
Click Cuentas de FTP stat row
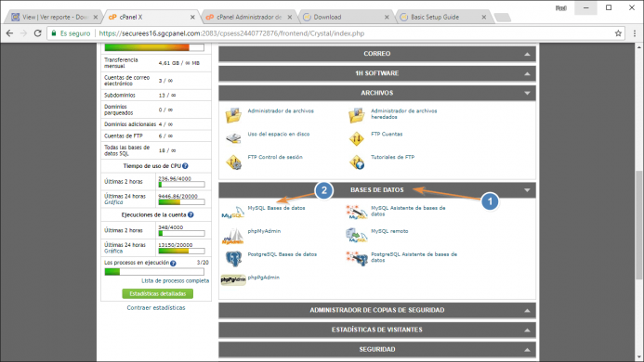156,136
